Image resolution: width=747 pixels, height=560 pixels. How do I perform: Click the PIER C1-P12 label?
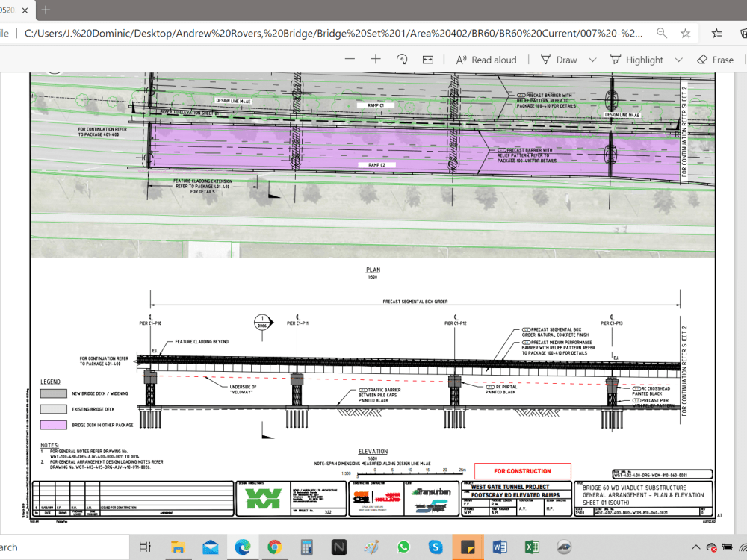pos(456,323)
